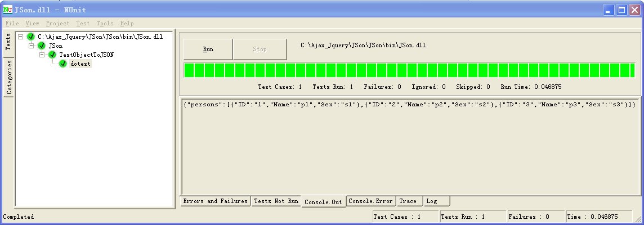
Task: Select the dotest test case
Action: [x=80, y=64]
